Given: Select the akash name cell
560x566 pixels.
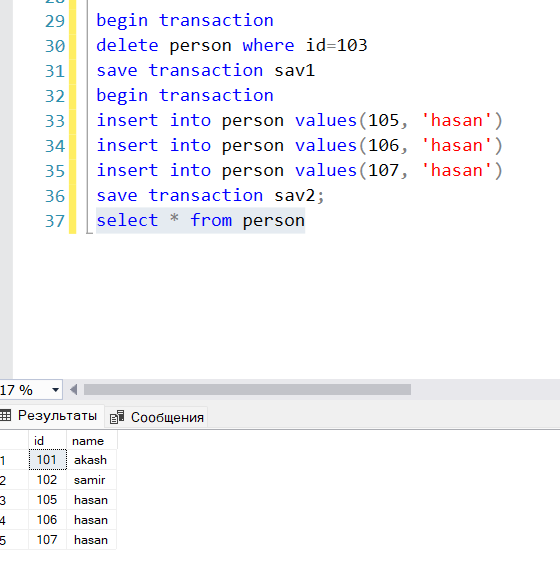Looking at the screenshot, I should point(92,460).
